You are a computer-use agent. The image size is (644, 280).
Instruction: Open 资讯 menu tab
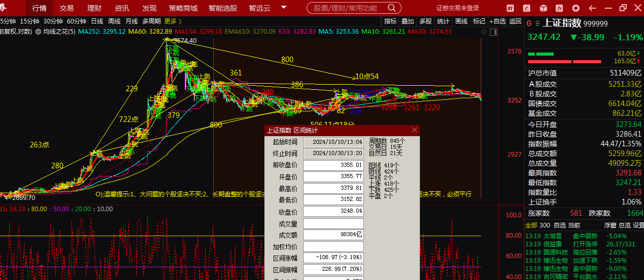point(121,8)
